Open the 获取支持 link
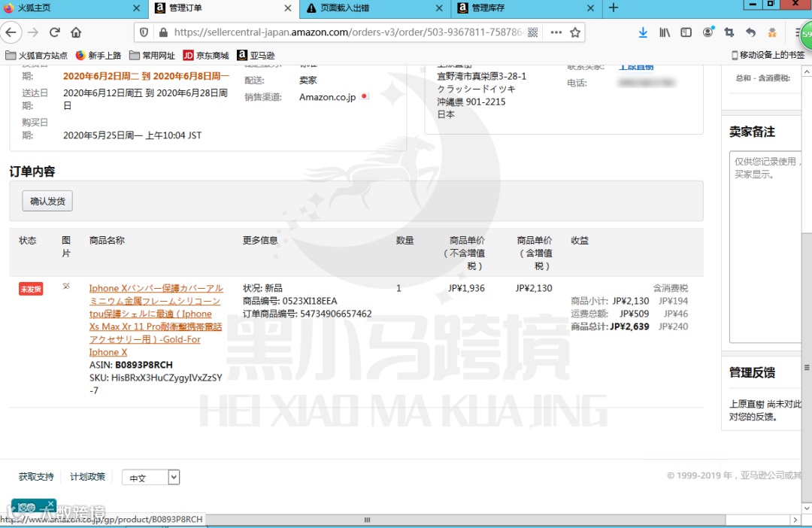 [36, 477]
